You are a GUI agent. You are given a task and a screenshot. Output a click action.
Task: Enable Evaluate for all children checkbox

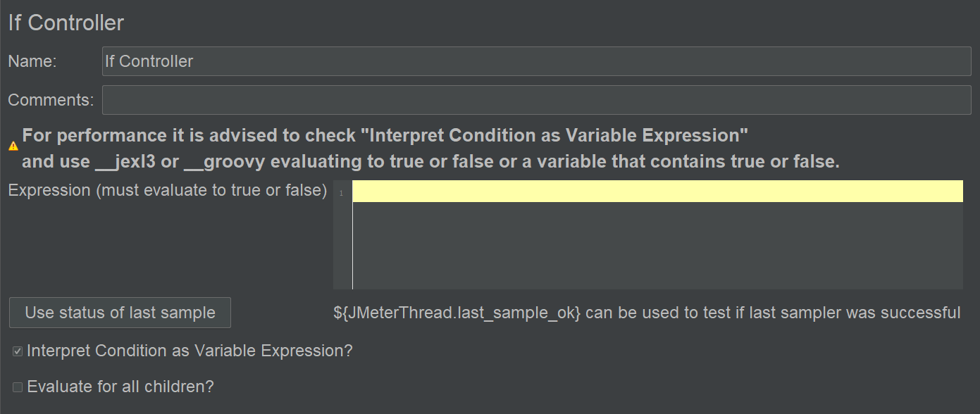(x=18, y=387)
